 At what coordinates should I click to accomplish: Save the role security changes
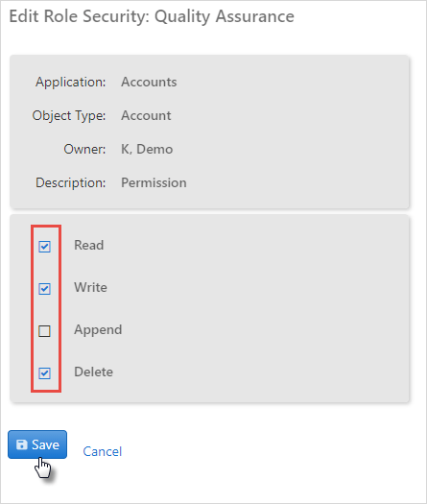[x=37, y=444]
